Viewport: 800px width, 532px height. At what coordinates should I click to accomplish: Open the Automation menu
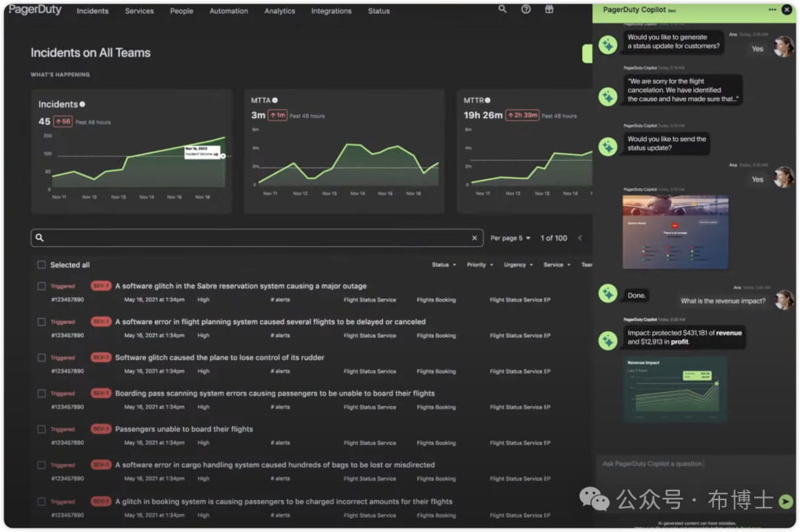228,11
